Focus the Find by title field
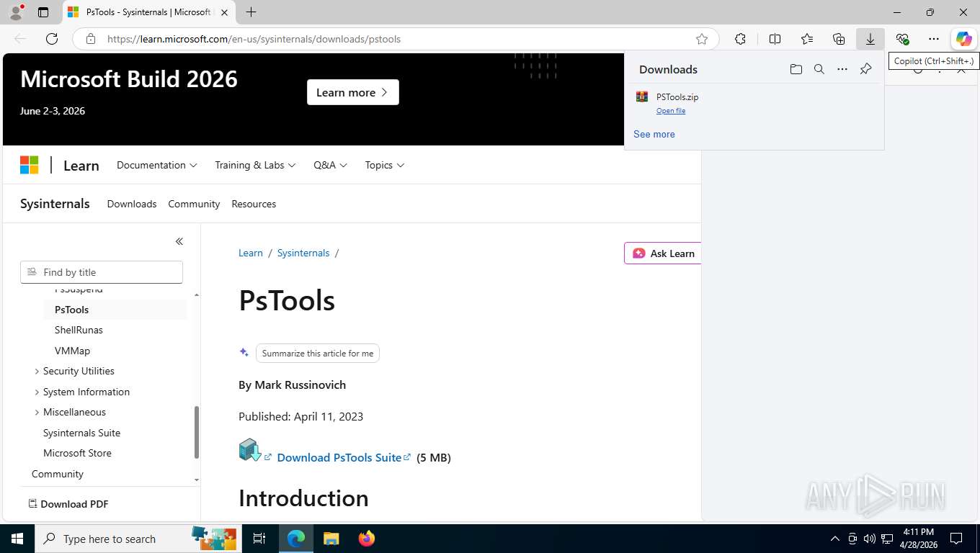The height and width of the screenshot is (553, 980). [x=102, y=272]
